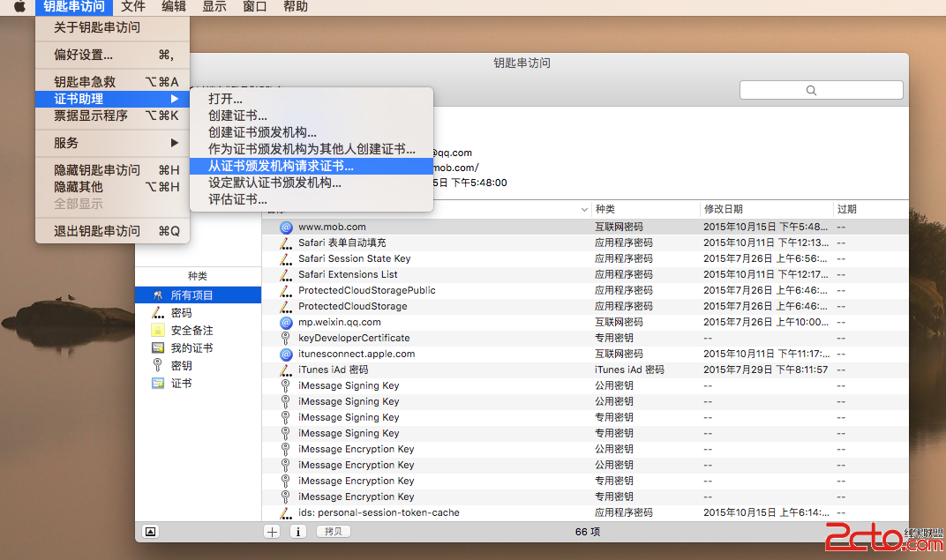Select the 密码 category icon
Screen dimensions: 946x560
click(158, 313)
